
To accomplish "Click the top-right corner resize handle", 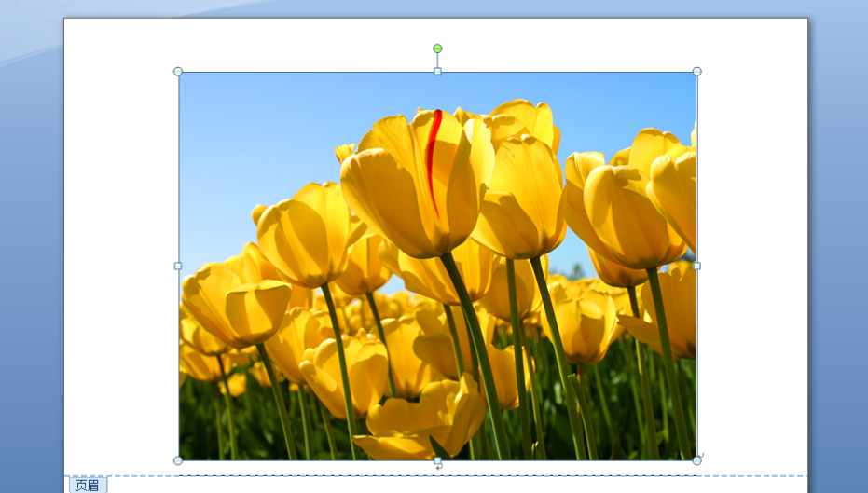I will point(696,72).
